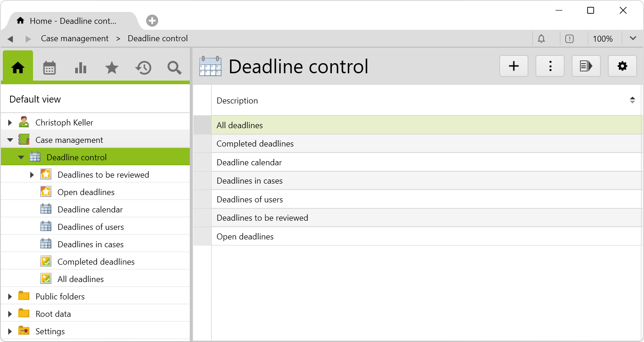Open the bar chart statistics icon

point(81,68)
